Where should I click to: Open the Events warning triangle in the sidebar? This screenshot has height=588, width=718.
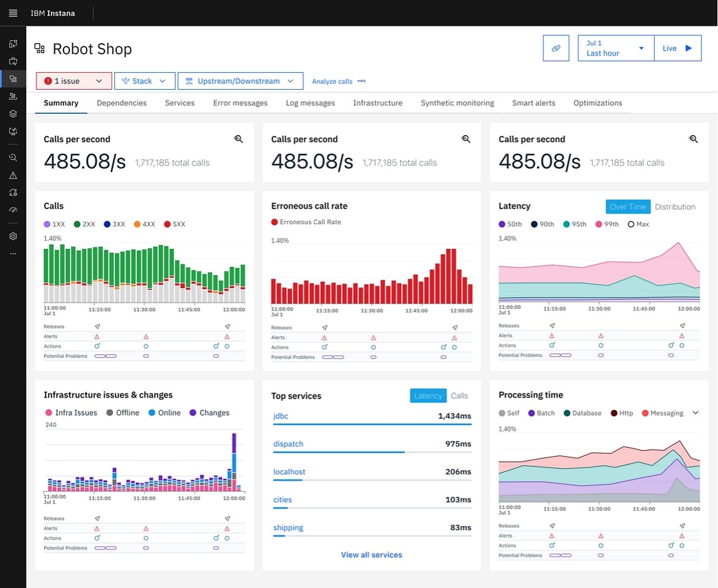click(13, 175)
